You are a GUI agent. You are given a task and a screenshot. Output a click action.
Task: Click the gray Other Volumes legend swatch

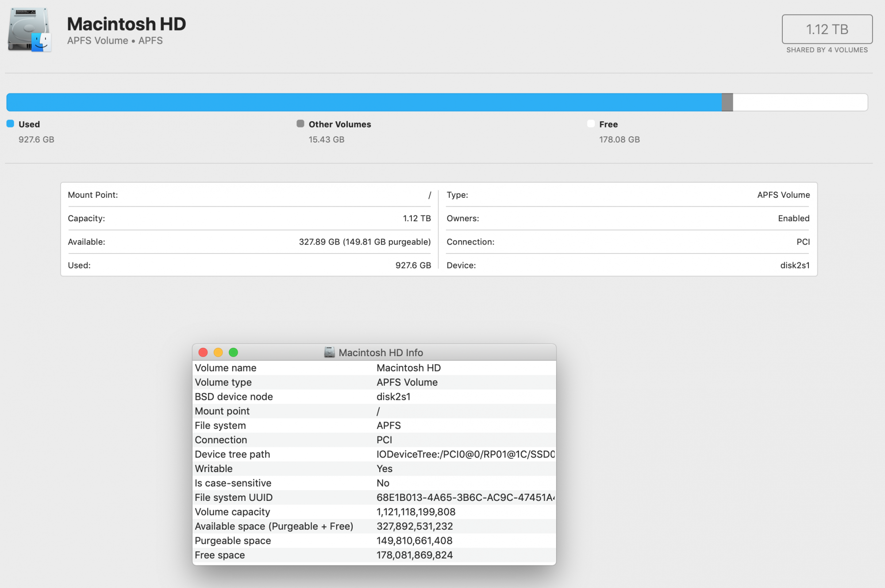pyautogui.click(x=300, y=123)
